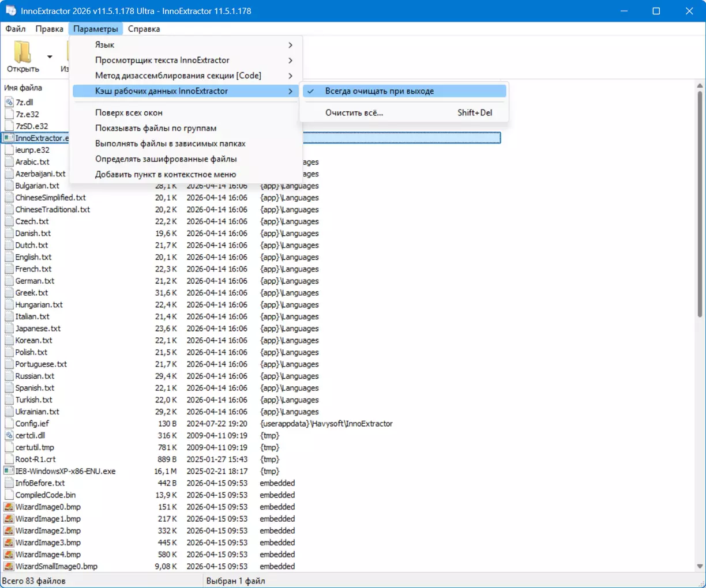Toggle 'Всегда очищать при выходе' option

(379, 91)
